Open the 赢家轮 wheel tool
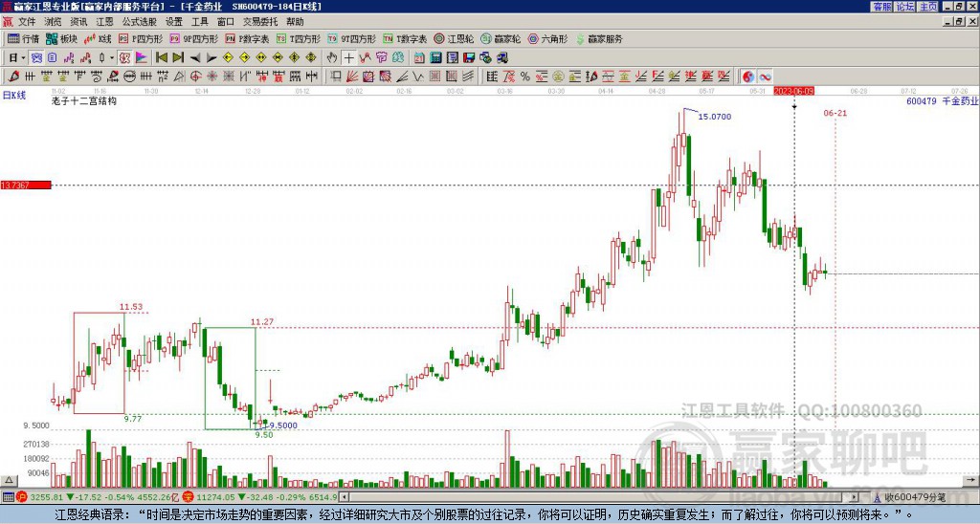Screen dimensions: 980x524 coord(501,38)
